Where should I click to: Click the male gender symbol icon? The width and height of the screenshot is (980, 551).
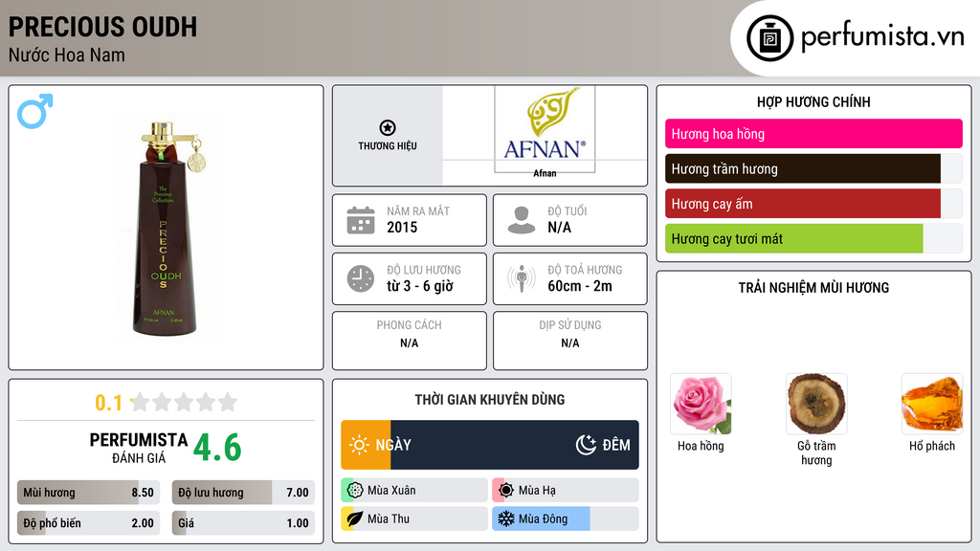pos(35,111)
